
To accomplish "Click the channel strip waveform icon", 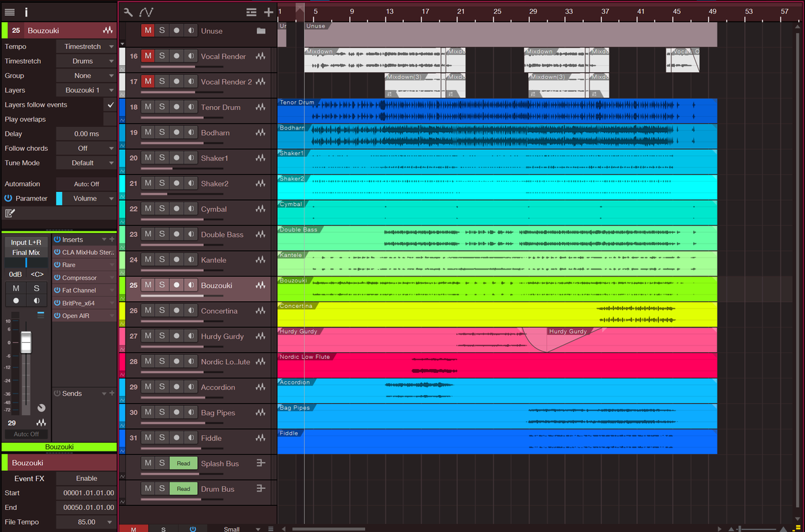I will point(41,423).
